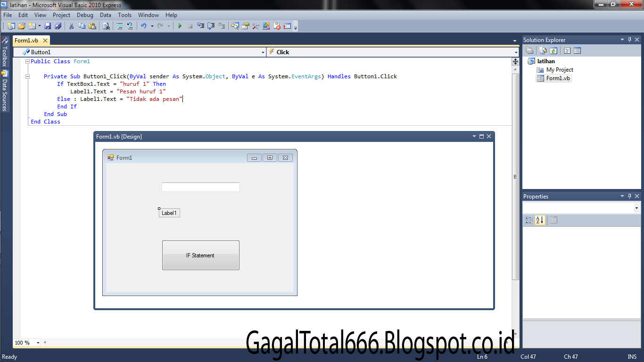This screenshot has height=362, width=644.
Task: Collapse the Button1_Click sub with its minus glyph
Action: pyautogui.click(x=28, y=76)
